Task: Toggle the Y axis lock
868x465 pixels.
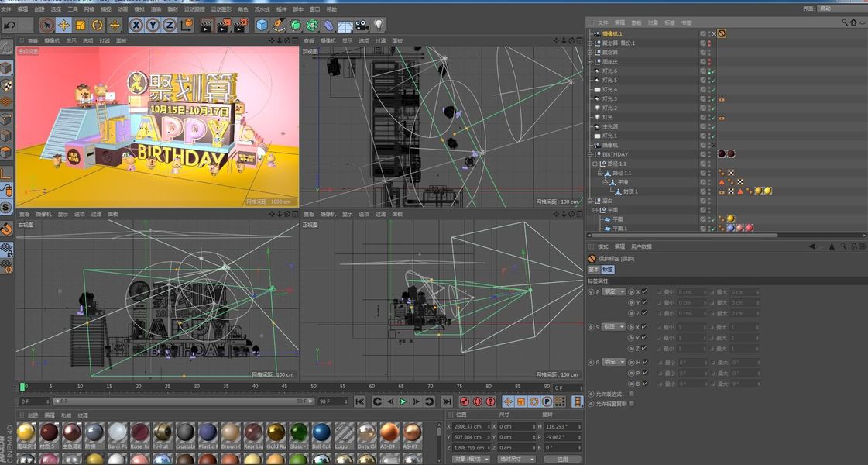Action: click(153, 25)
